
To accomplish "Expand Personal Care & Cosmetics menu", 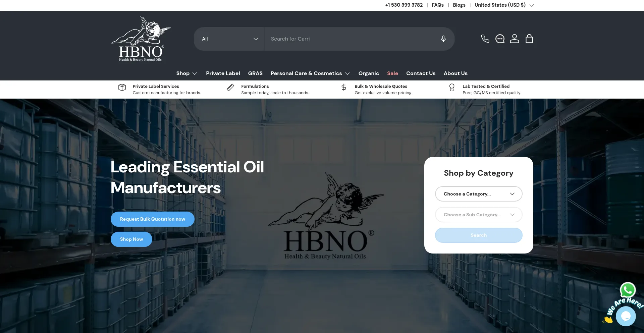I will click(310, 73).
